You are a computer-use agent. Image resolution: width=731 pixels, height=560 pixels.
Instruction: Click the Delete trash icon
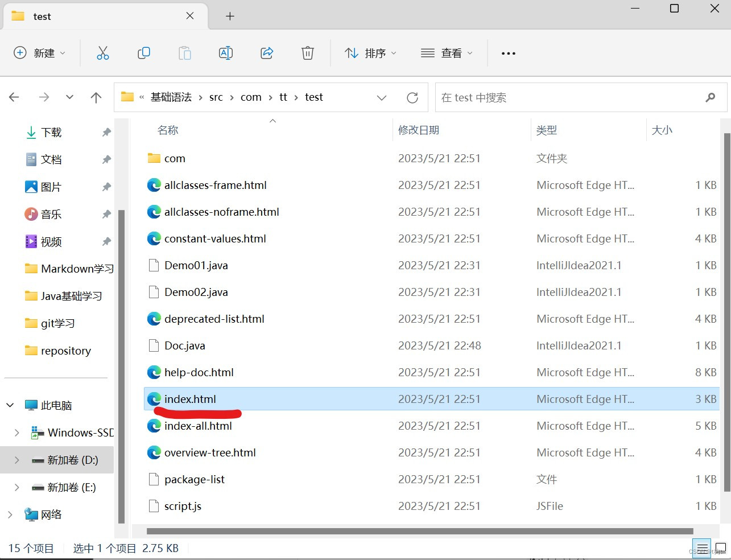(308, 53)
